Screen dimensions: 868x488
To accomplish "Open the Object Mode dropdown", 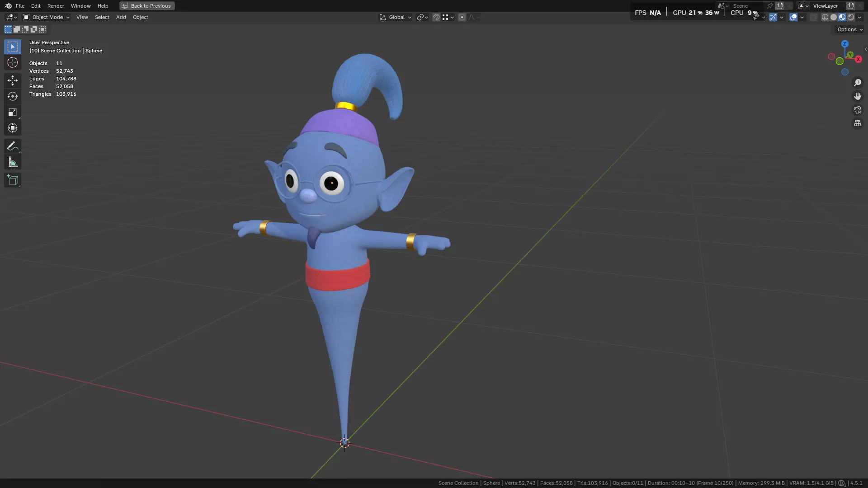I will (x=46, y=17).
